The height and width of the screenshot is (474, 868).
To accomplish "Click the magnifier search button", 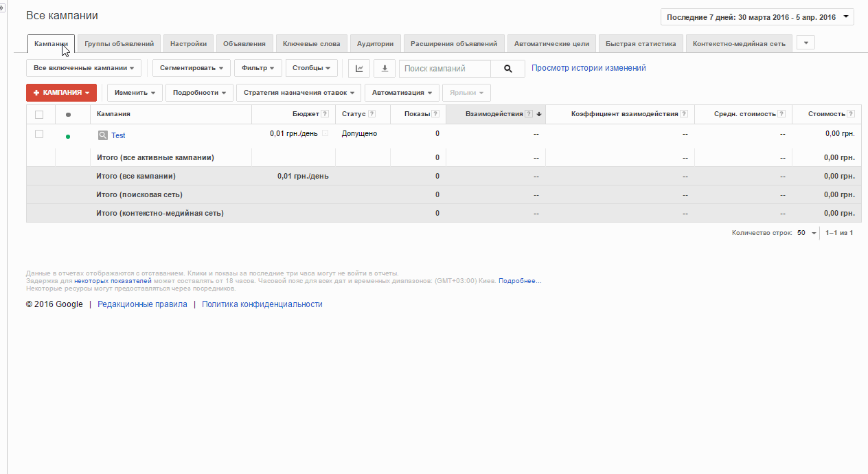I will (508, 69).
